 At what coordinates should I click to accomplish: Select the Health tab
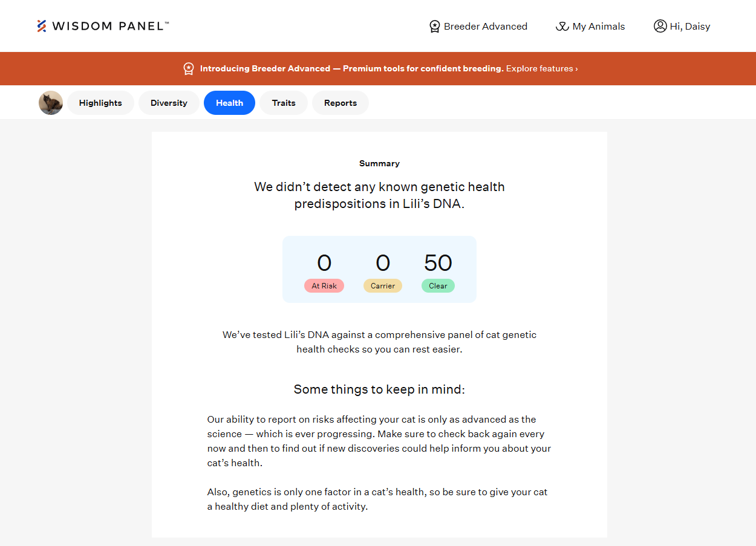coord(229,103)
